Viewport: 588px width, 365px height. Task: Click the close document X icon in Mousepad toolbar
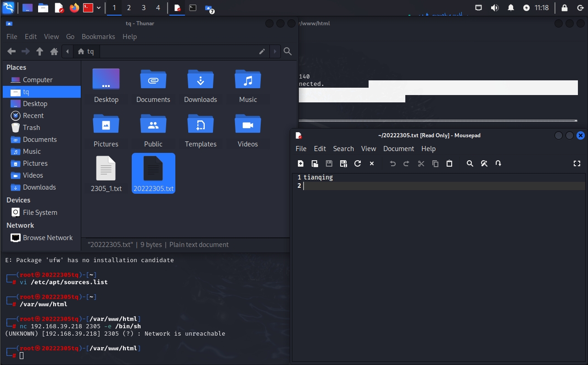click(x=372, y=163)
